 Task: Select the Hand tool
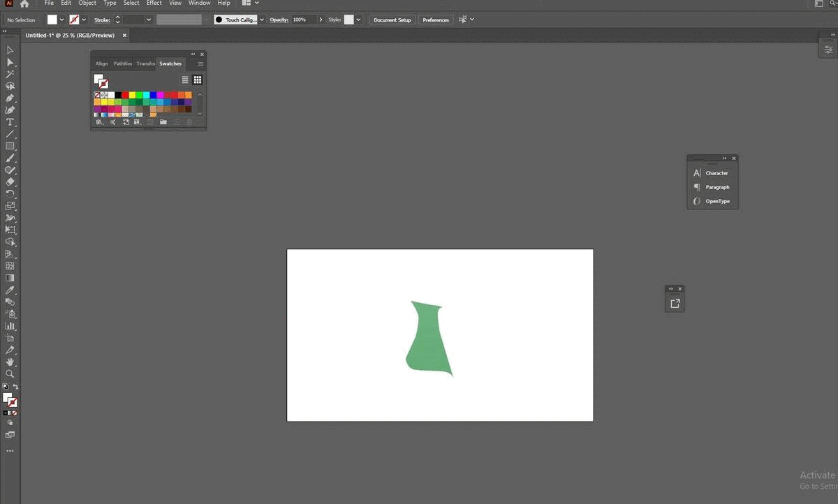point(10,362)
